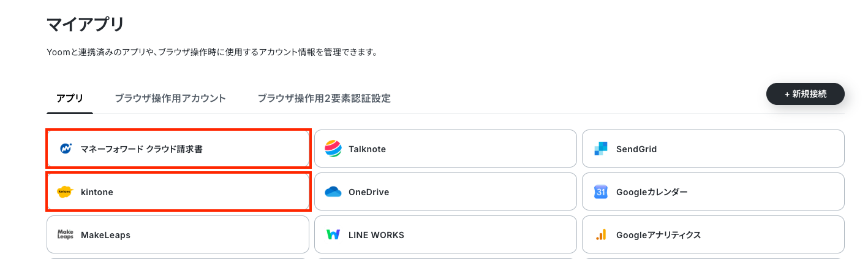Click the MakeLeaps logo icon
Image resolution: width=868 pixels, height=259 pixels.
tap(65, 234)
